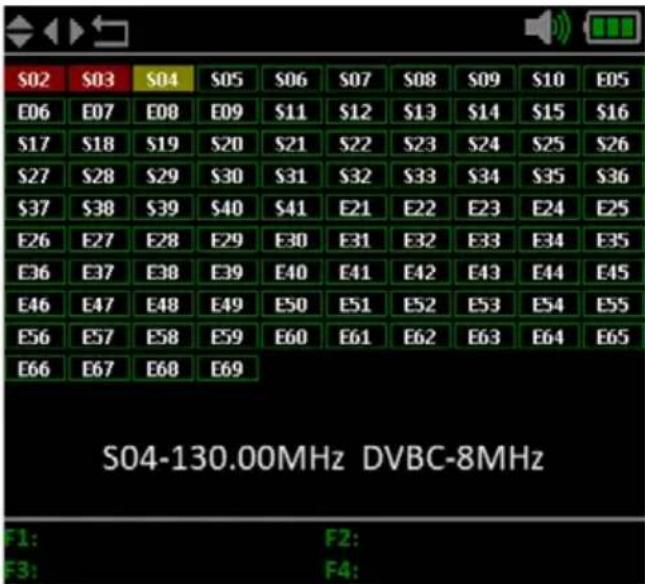The height and width of the screenshot is (584, 645).
Task: Select channel S24
Action: click(x=484, y=144)
